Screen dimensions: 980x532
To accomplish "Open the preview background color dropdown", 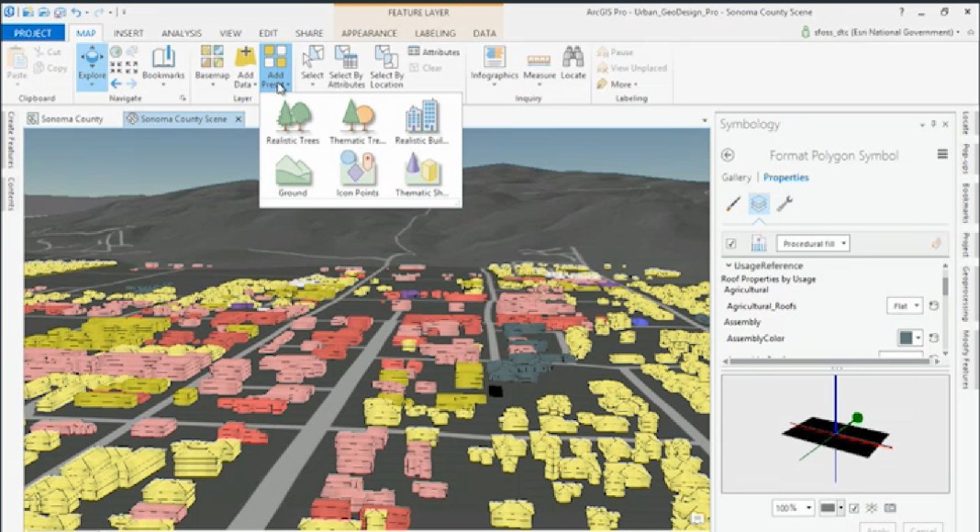I will pos(841,508).
